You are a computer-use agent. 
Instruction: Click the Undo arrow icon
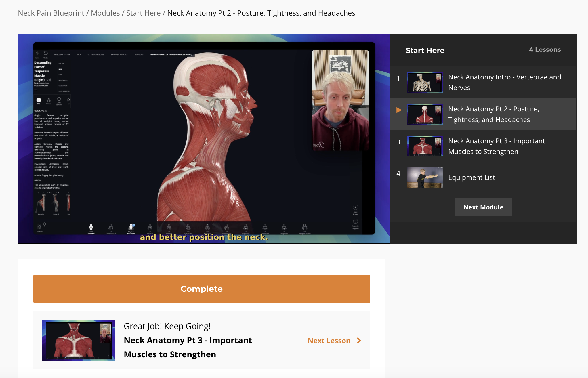[x=46, y=53]
